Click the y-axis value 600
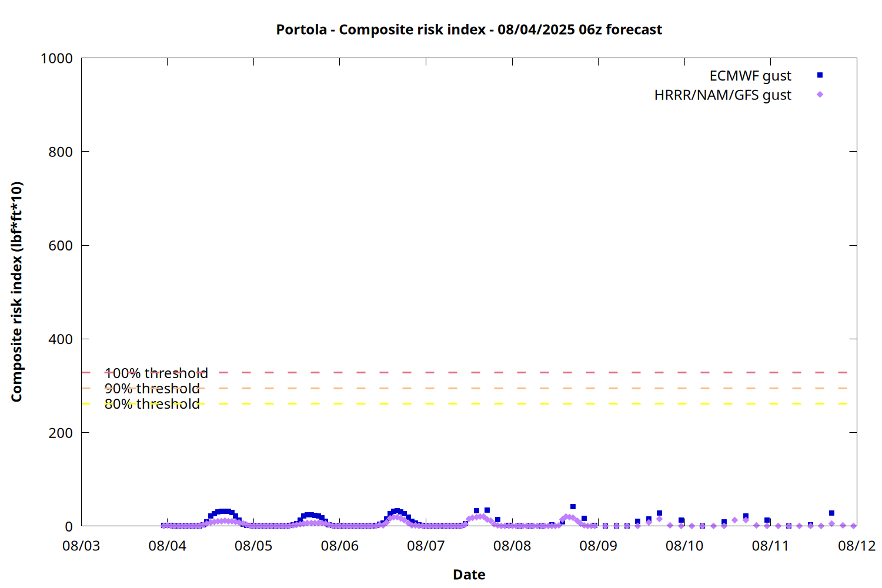 click(x=61, y=246)
